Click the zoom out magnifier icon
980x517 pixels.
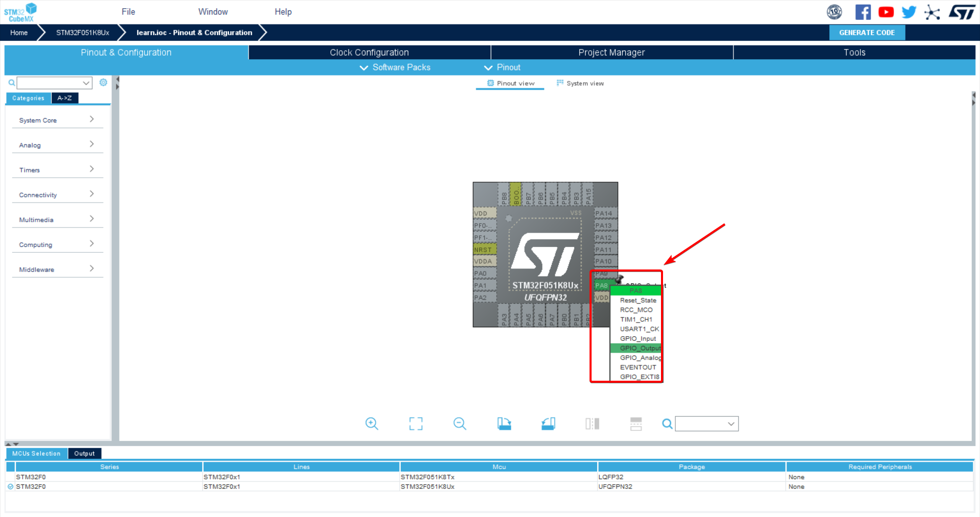pos(459,424)
